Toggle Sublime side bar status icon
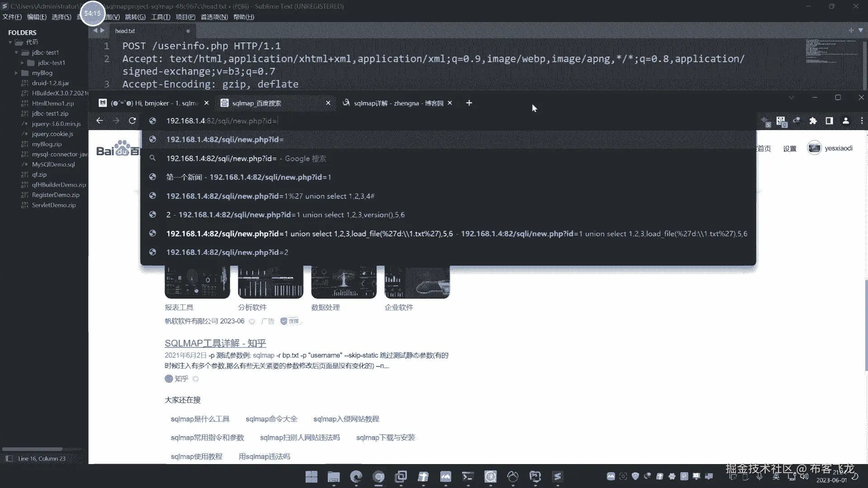This screenshot has width=868, height=488. pyautogui.click(x=9, y=458)
